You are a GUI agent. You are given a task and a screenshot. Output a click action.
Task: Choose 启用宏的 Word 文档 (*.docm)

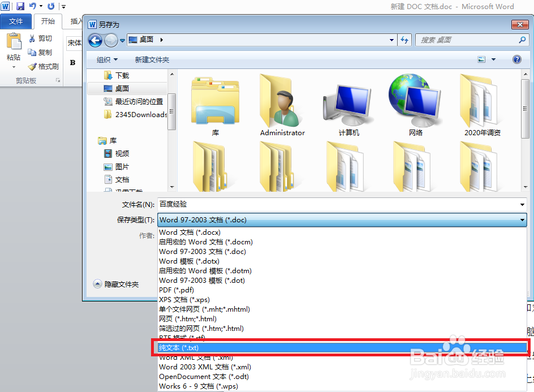(x=342, y=242)
